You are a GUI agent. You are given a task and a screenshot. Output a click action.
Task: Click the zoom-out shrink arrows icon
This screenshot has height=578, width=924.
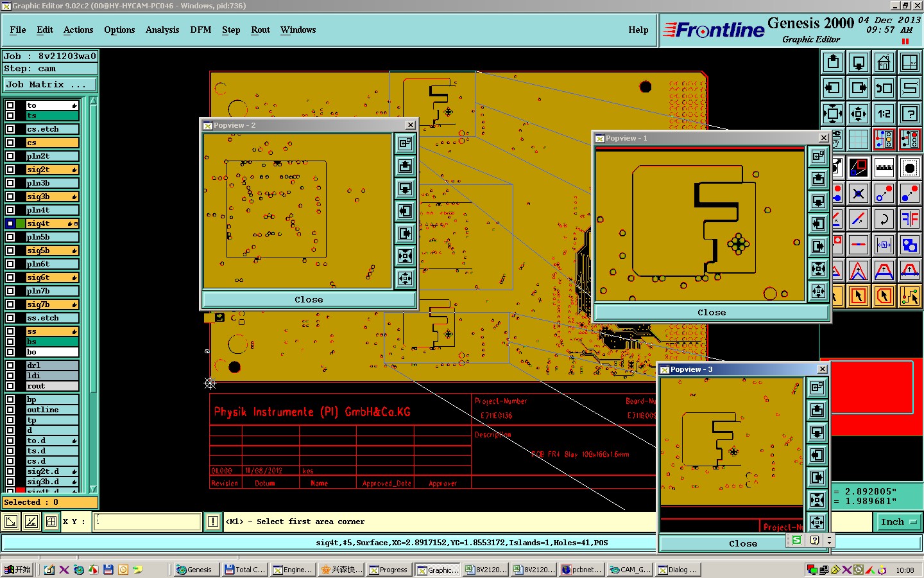[x=859, y=114]
